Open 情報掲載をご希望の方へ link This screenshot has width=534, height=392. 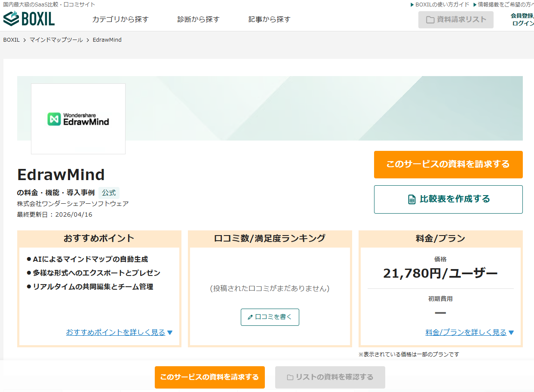coord(503,5)
